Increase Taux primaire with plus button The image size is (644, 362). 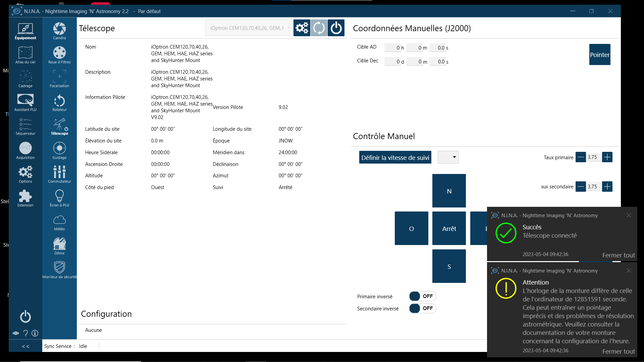pos(607,157)
